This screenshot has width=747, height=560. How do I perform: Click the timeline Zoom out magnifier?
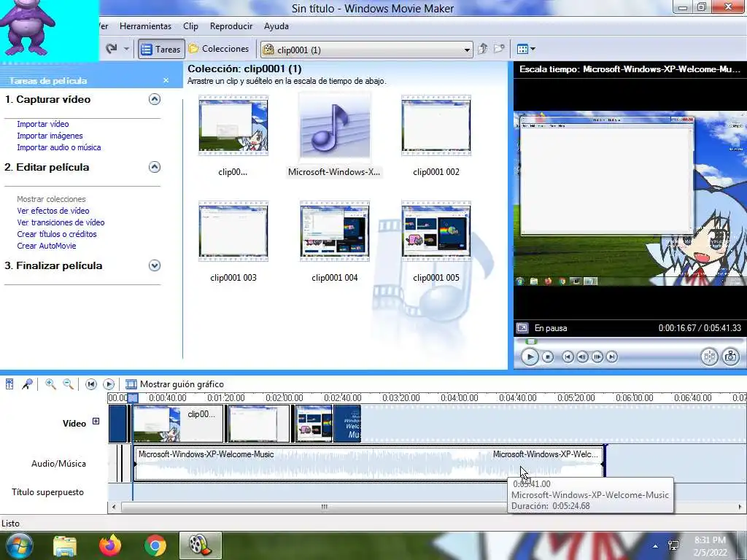tap(69, 384)
